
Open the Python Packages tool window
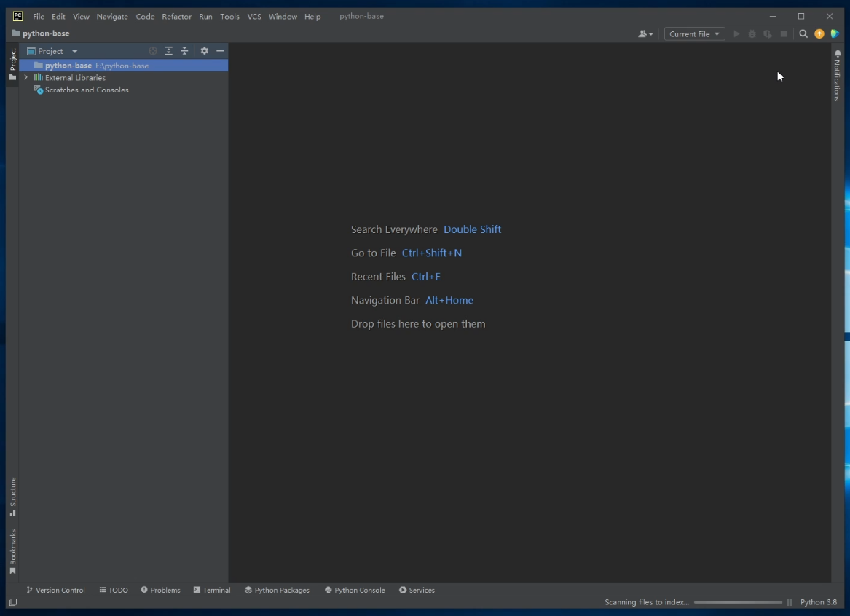[x=277, y=590]
